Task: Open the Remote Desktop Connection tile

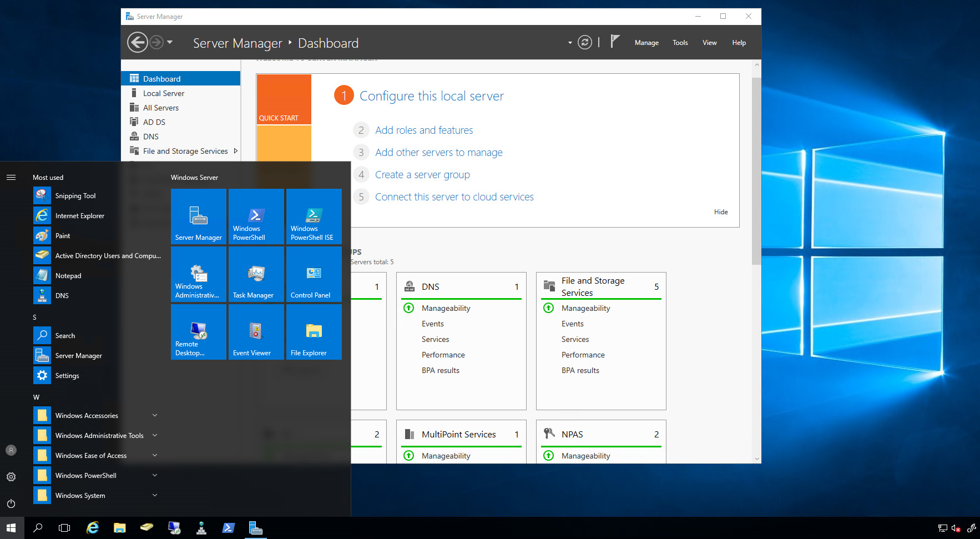Action: [199, 332]
